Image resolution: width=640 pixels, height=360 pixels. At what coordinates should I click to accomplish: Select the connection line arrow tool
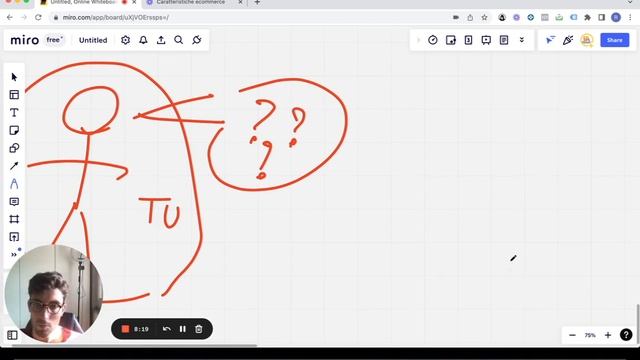coord(14,166)
